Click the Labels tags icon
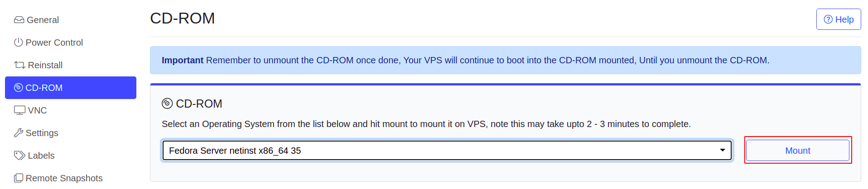The image size is (868, 189). 19,156
